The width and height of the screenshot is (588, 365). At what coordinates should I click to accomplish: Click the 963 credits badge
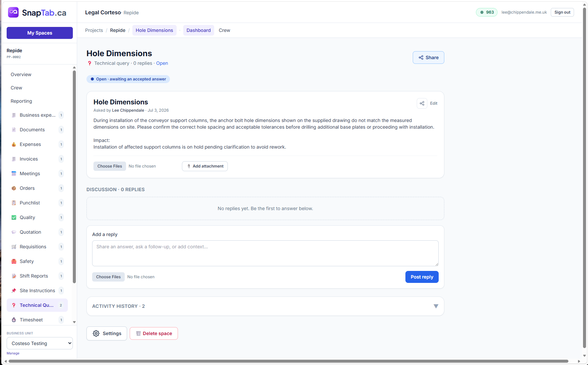(487, 12)
